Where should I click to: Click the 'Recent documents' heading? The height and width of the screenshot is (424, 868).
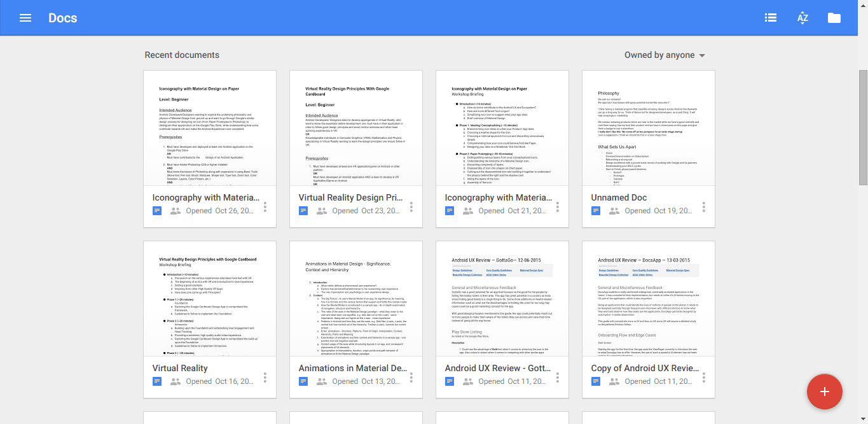coord(182,55)
